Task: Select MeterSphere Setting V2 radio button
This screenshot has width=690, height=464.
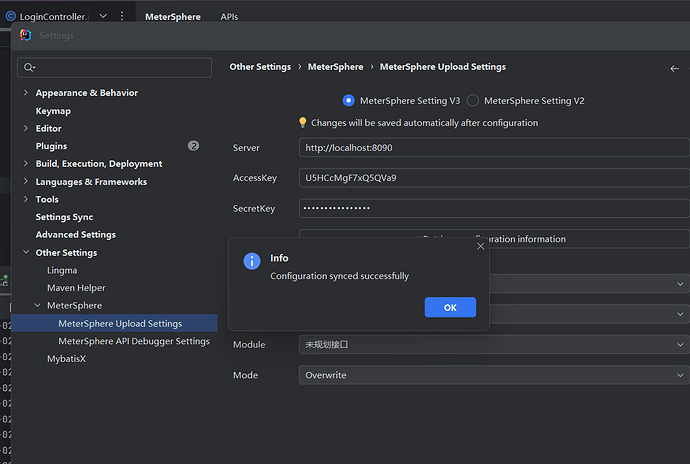Action: point(473,100)
